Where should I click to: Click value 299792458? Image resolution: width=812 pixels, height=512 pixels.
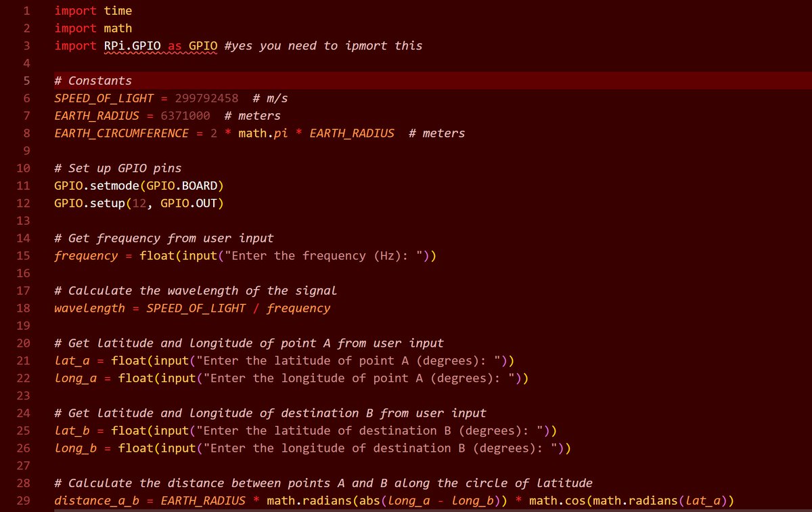(206, 98)
